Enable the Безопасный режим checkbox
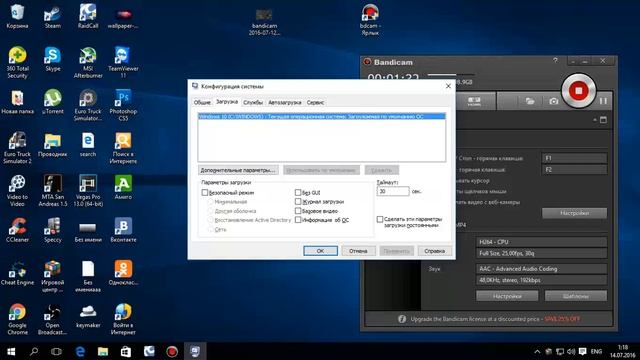 205,192
